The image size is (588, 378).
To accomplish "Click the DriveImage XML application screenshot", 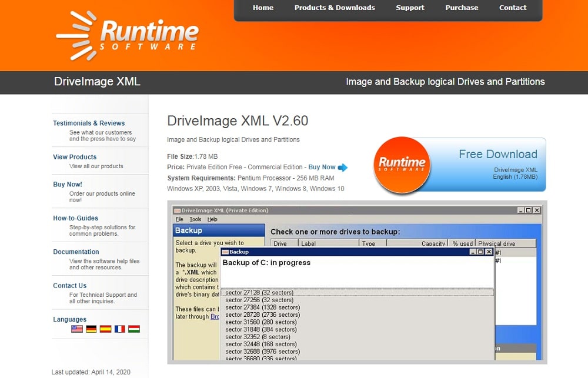I will [x=357, y=282].
